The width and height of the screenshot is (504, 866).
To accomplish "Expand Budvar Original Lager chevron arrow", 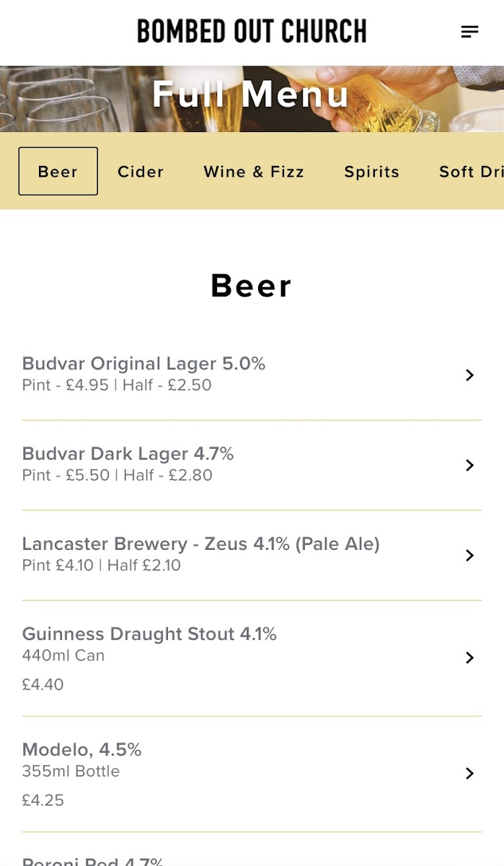I will pos(469,375).
